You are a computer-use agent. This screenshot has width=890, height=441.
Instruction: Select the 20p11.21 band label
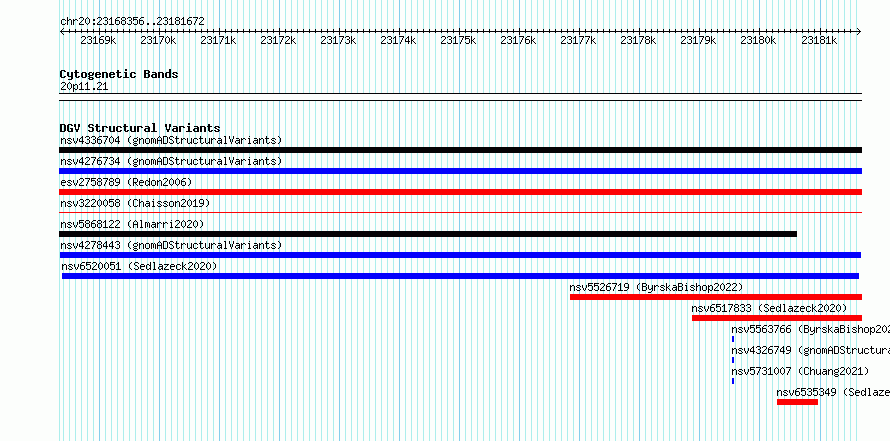(84, 87)
